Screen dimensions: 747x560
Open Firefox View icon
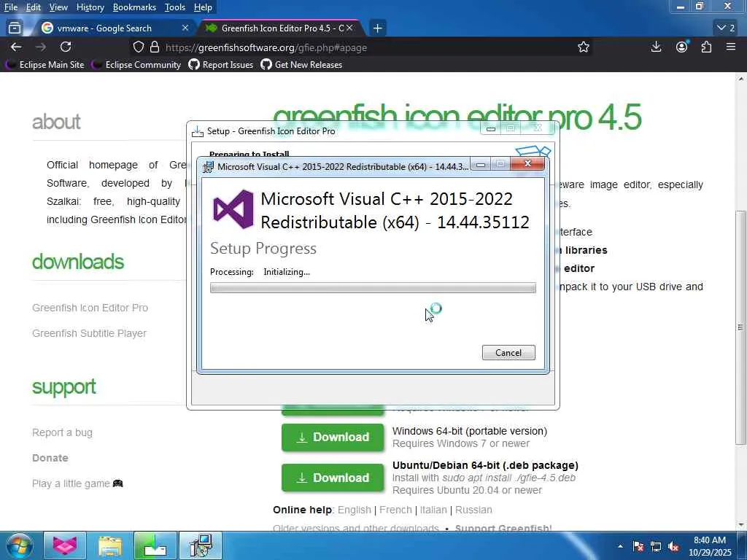click(15, 28)
